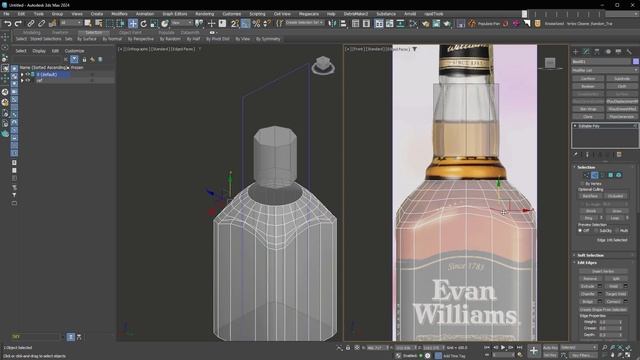640x360 pixels.
Task: Expand the 0 (default) layer tree arrow
Action: click(x=22, y=74)
